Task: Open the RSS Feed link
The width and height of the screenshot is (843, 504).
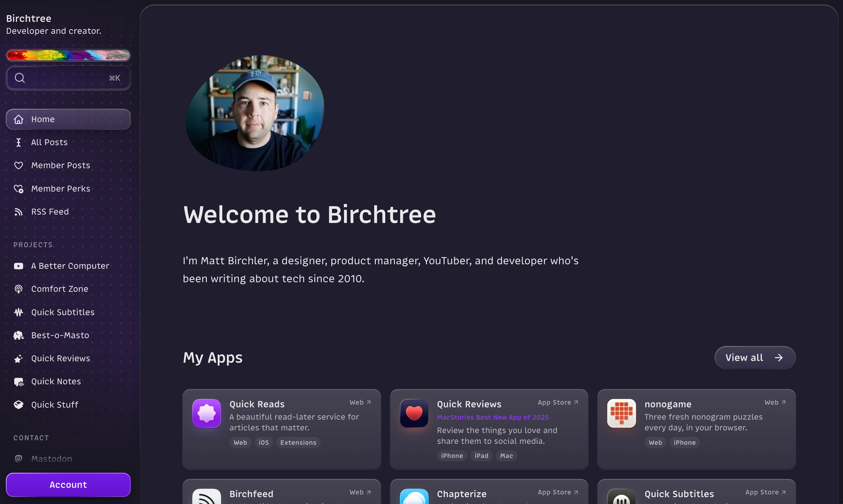Action: 68,212
